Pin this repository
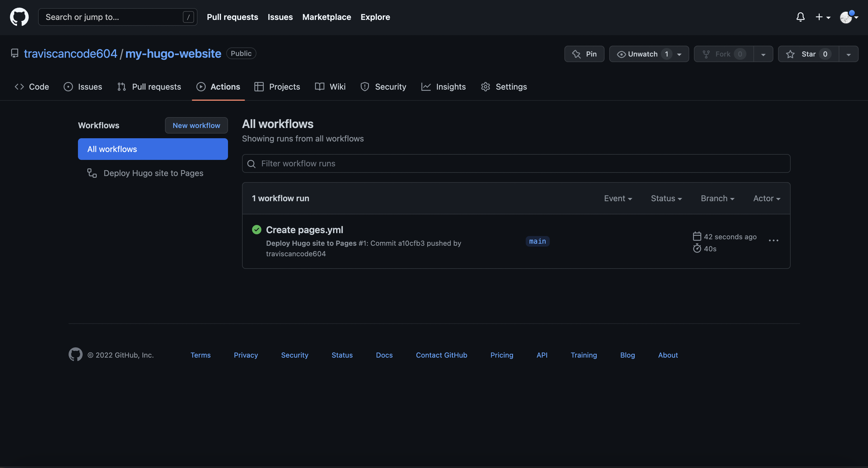The height and width of the screenshot is (468, 868). (584, 54)
